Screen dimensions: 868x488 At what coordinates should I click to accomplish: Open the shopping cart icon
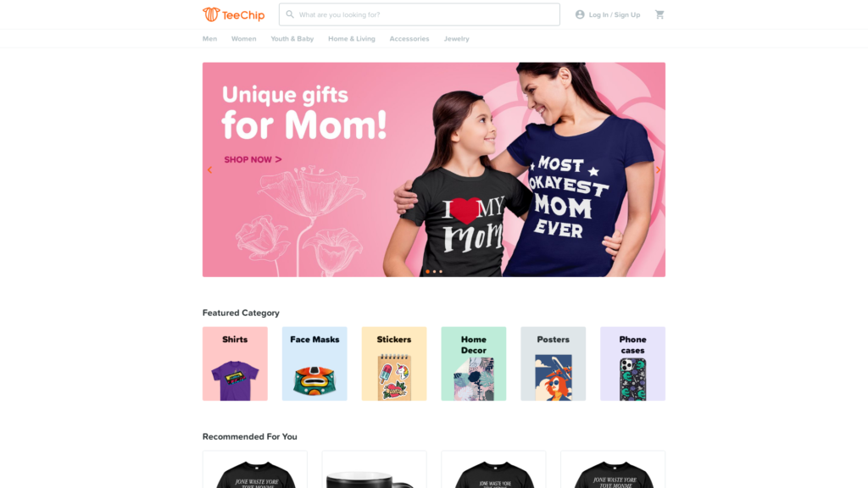click(x=659, y=14)
